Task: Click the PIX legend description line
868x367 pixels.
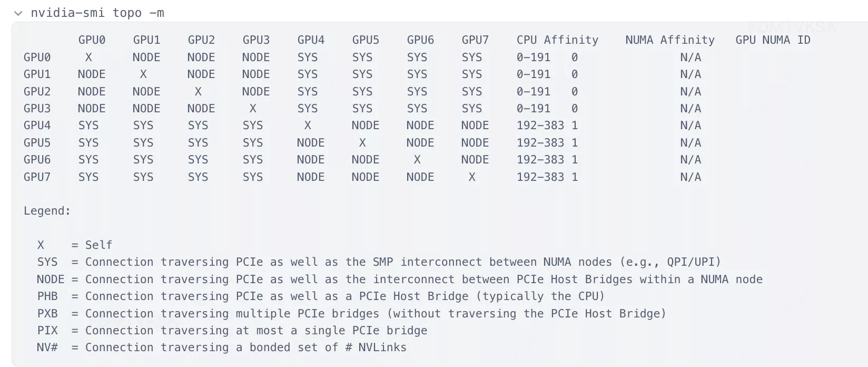Action: (232, 331)
